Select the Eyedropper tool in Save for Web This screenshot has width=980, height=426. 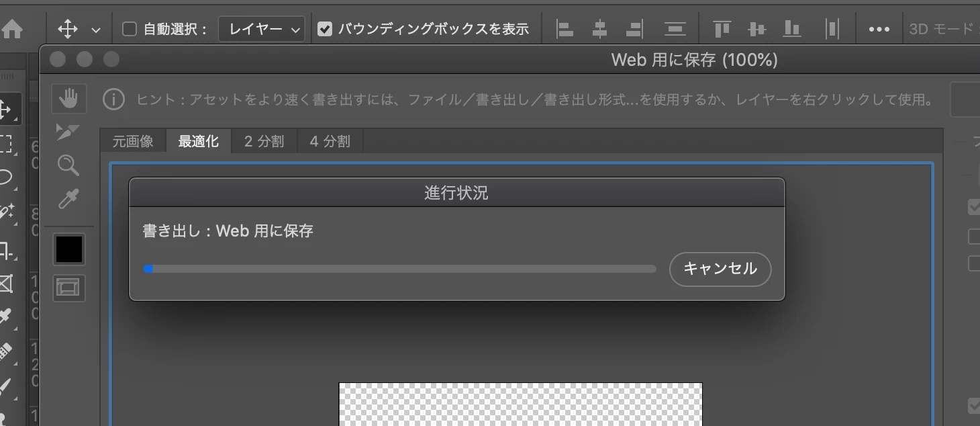[x=68, y=199]
